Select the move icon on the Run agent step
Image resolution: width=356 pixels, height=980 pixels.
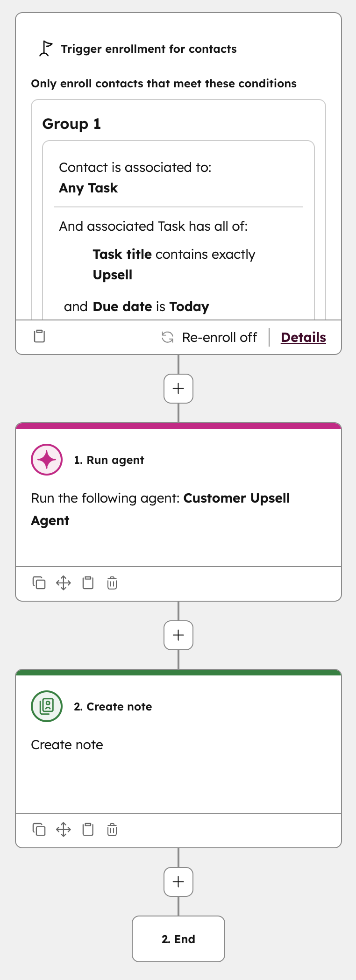(x=64, y=582)
